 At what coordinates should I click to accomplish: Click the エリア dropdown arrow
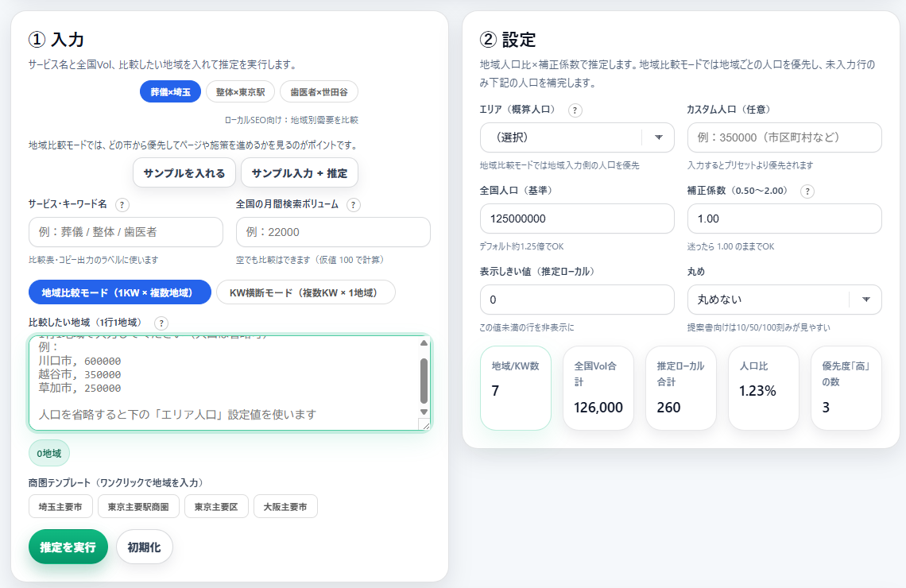pos(659,137)
